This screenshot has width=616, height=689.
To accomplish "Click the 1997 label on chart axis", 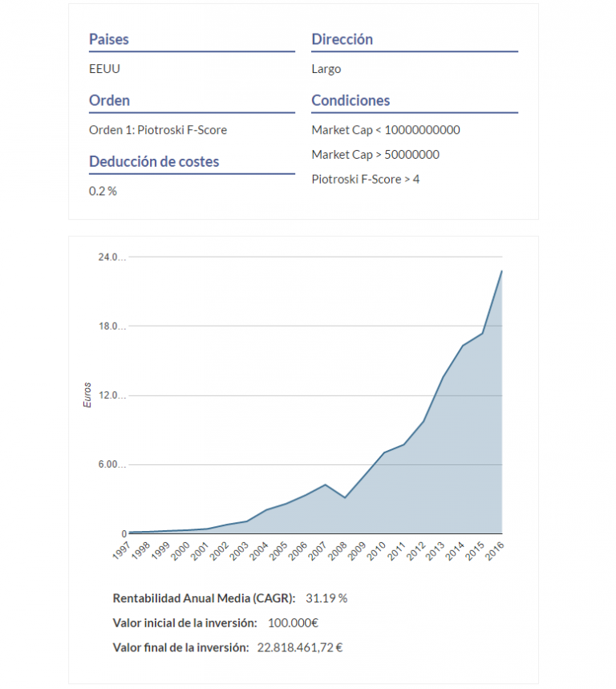I will [121, 551].
